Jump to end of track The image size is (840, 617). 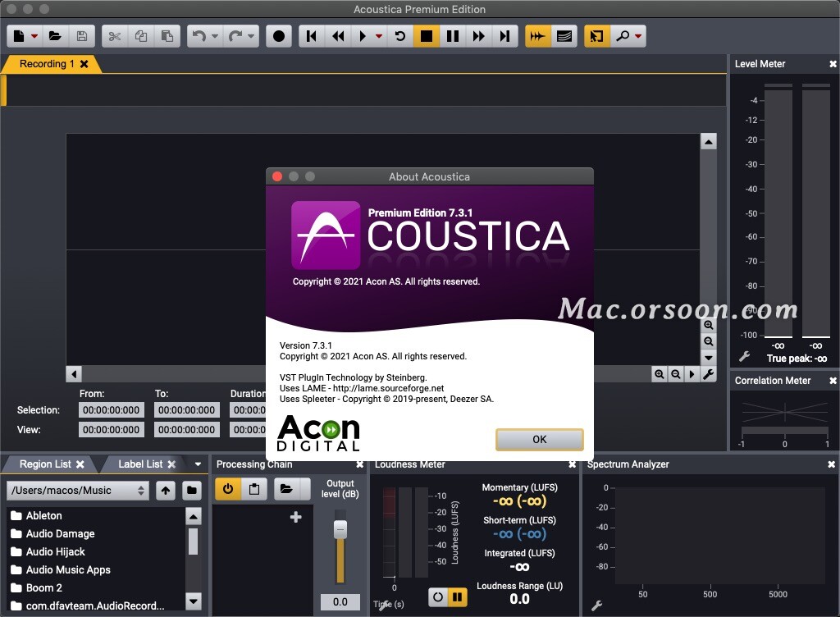click(x=504, y=36)
